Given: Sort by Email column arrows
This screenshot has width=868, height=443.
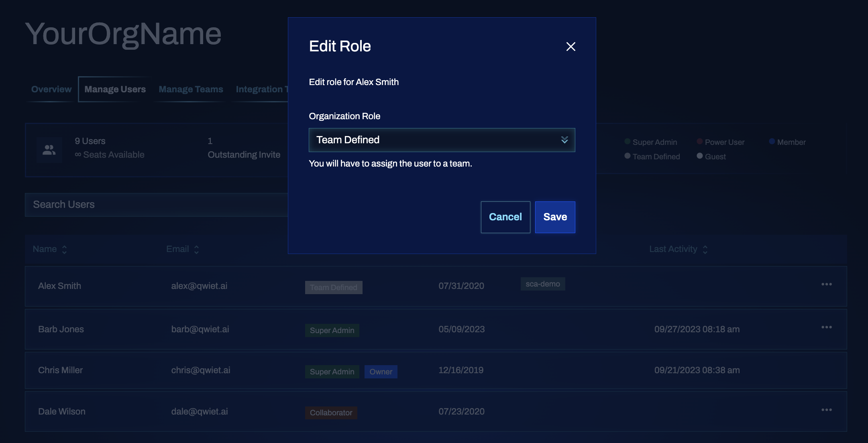Looking at the screenshot, I should (x=196, y=250).
